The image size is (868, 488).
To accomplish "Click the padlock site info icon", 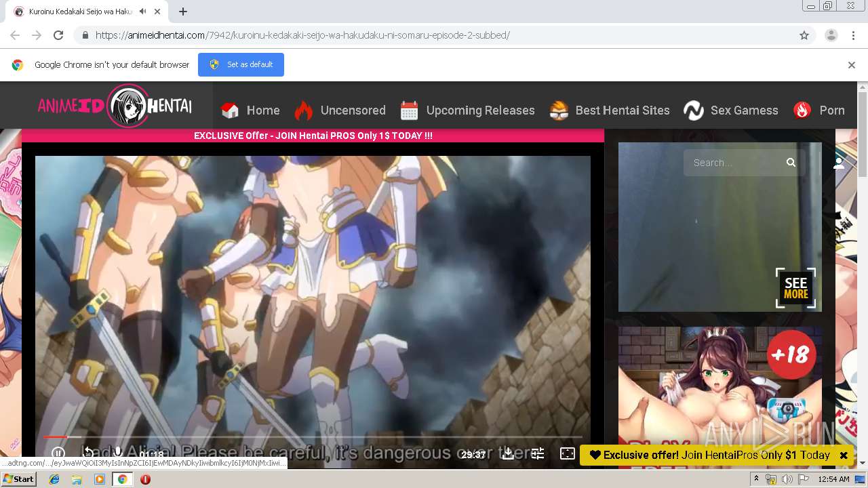I will [x=85, y=35].
